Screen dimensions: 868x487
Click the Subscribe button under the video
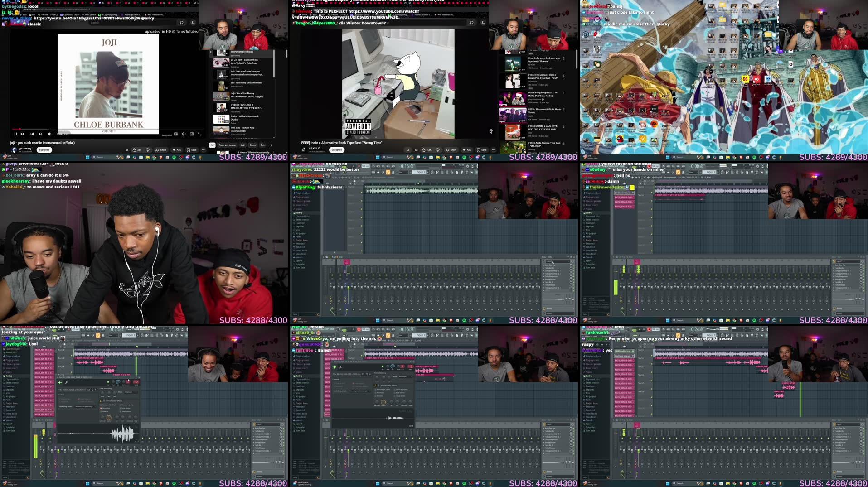[x=44, y=149]
